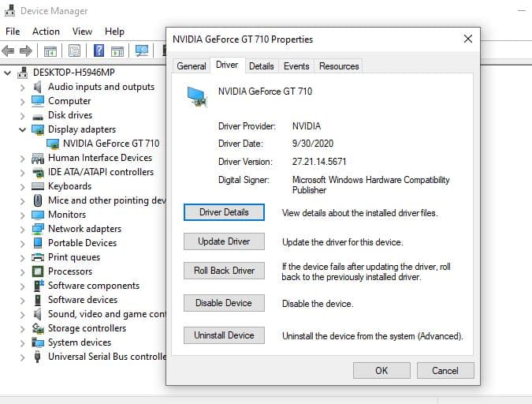The image size is (532, 404).
Task: Open the File menu
Action: tap(13, 32)
